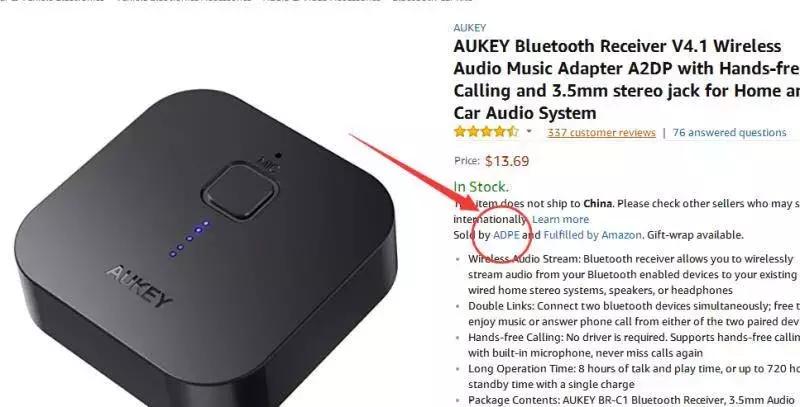
Task: Click the Learn more shipping link
Action: [x=560, y=219]
